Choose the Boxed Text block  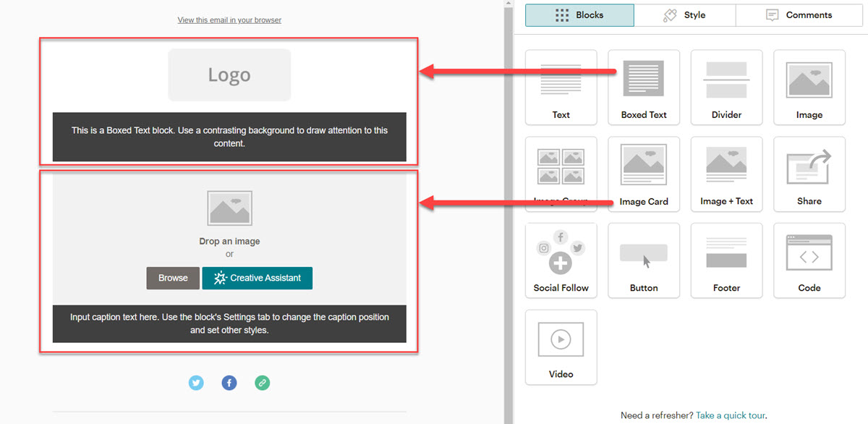644,88
